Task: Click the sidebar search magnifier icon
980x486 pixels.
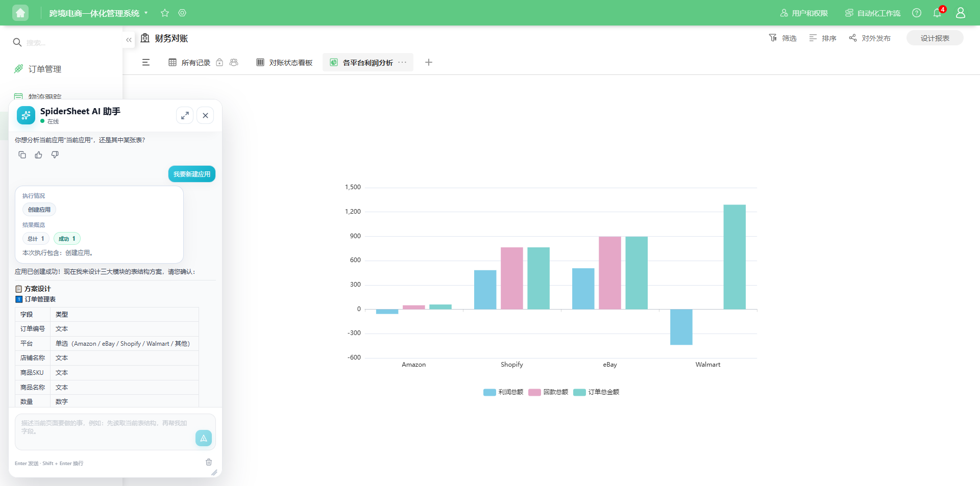Action: point(17,42)
